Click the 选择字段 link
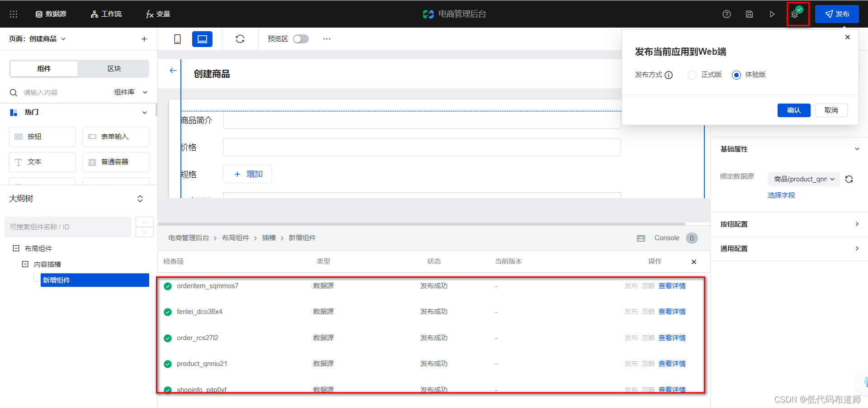This screenshot has height=408, width=868. [x=781, y=195]
